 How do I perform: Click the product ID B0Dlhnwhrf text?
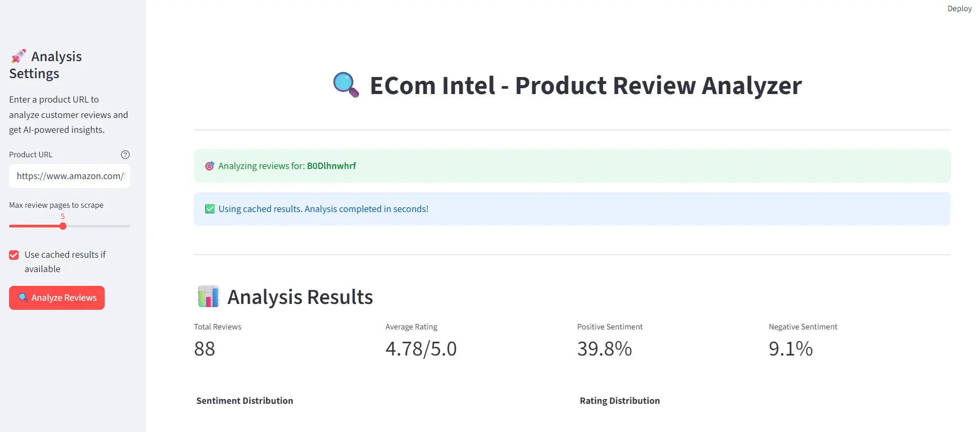point(331,166)
